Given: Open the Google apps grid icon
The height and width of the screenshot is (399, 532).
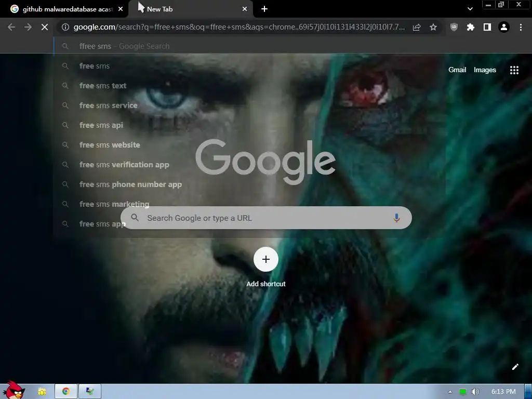Looking at the screenshot, I should tap(514, 70).
